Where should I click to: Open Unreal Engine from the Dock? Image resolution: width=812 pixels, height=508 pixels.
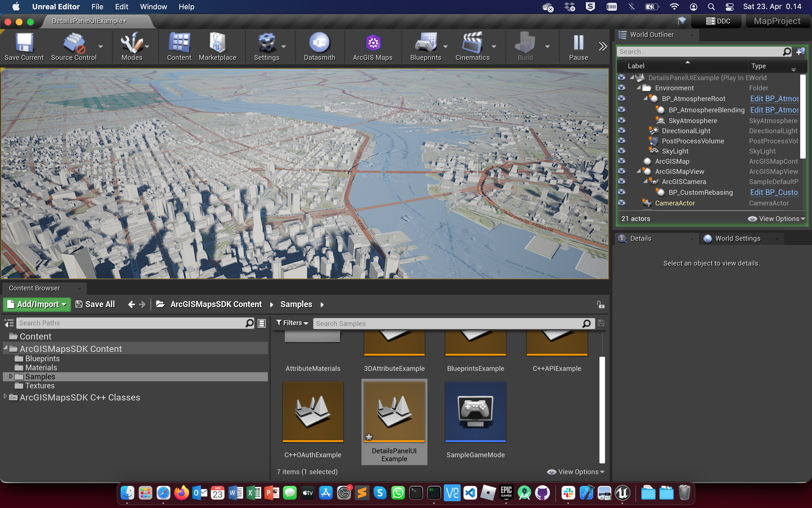[x=623, y=493]
